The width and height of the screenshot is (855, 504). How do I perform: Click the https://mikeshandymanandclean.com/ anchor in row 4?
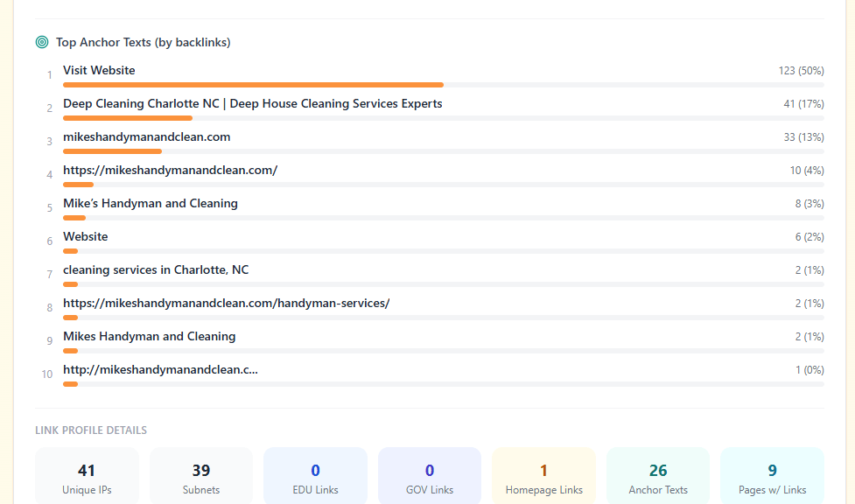(x=170, y=170)
